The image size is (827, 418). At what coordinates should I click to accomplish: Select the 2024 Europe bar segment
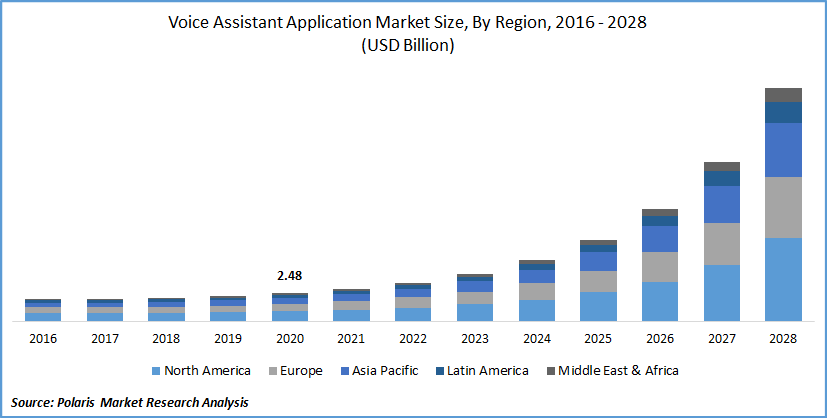pos(536,291)
